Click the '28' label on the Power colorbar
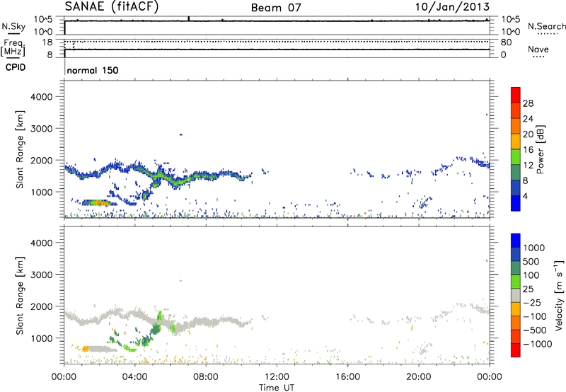Viewport: 566px width, 392px height. tap(528, 103)
